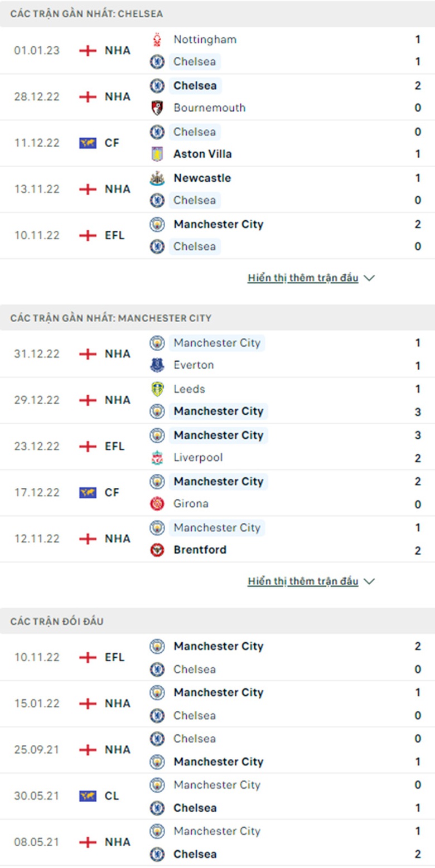The height and width of the screenshot is (868, 435).
Task: Select 'Các trận gần nhất: Manchester City' header
Action: (110, 318)
